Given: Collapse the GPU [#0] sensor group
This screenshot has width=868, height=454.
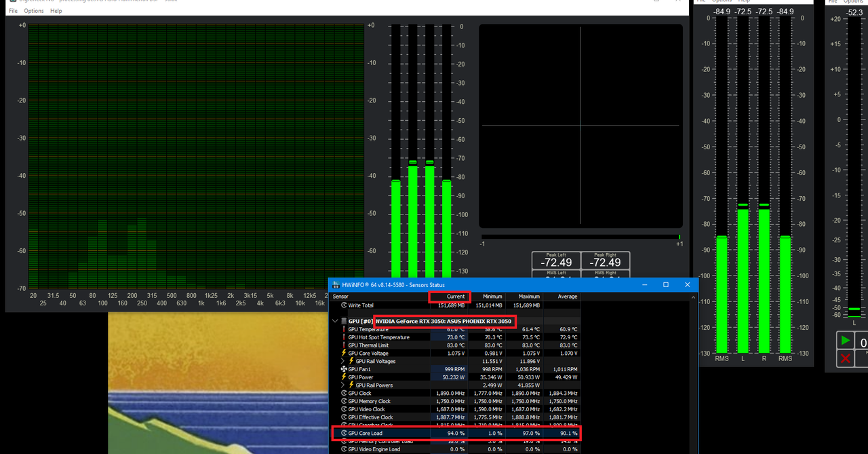Looking at the screenshot, I should [335, 321].
